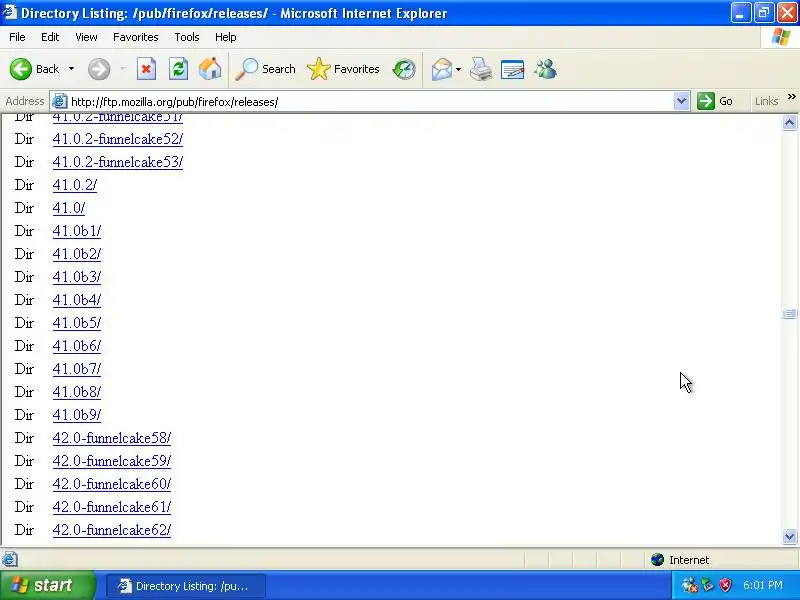Open the 42.0-funnelcake61/ link
Image resolution: width=800 pixels, height=600 pixels.
112,507
